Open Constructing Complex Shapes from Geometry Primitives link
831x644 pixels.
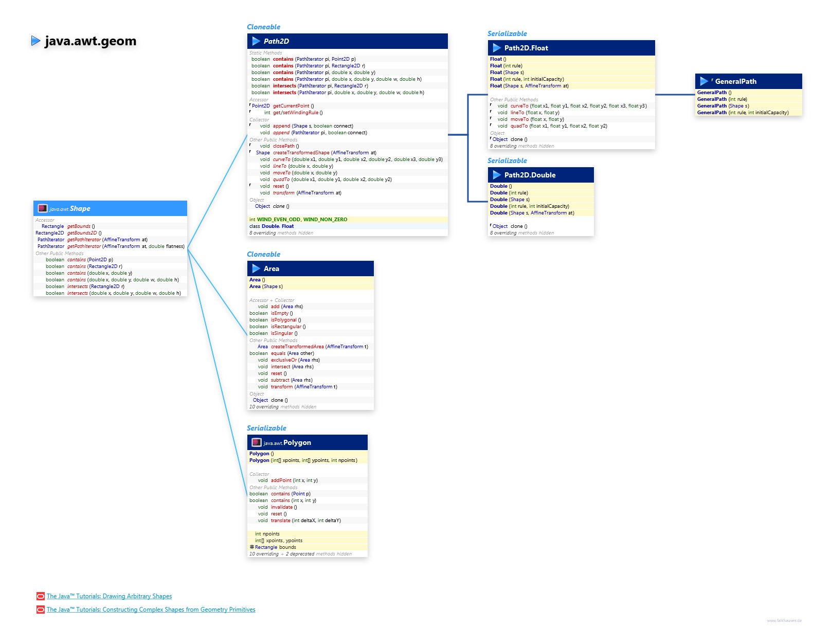tap(151, 610)
